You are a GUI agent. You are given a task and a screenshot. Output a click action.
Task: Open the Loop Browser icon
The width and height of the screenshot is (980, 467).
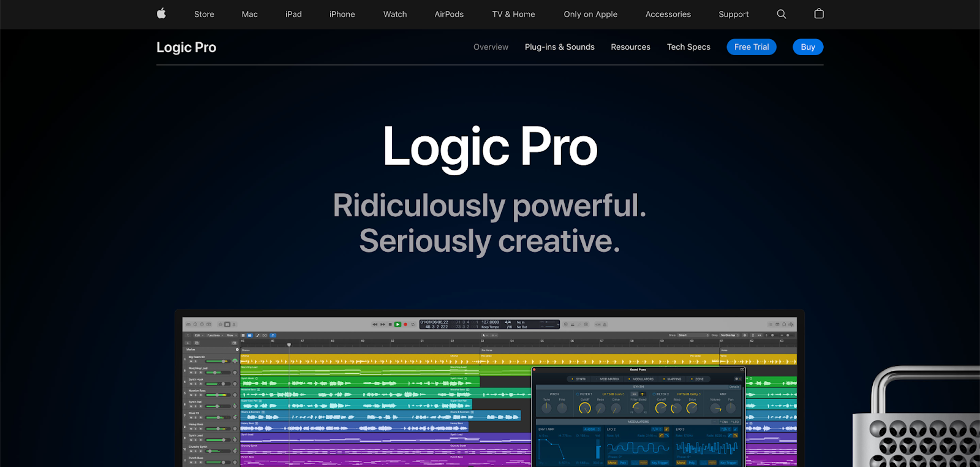point(784,324)
